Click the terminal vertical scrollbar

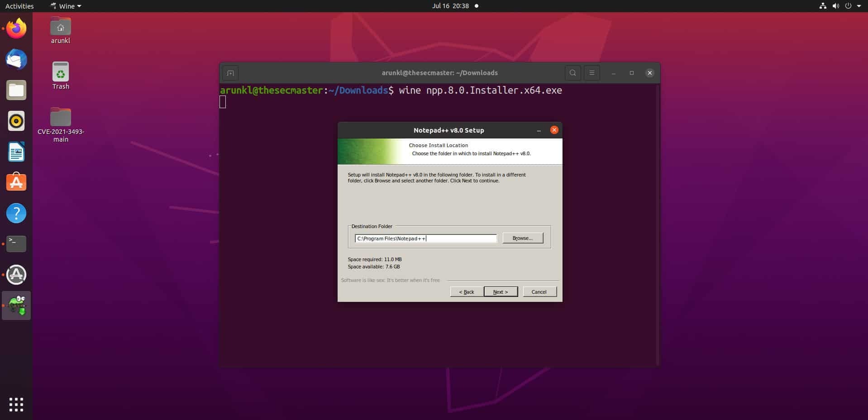(658, 224)
